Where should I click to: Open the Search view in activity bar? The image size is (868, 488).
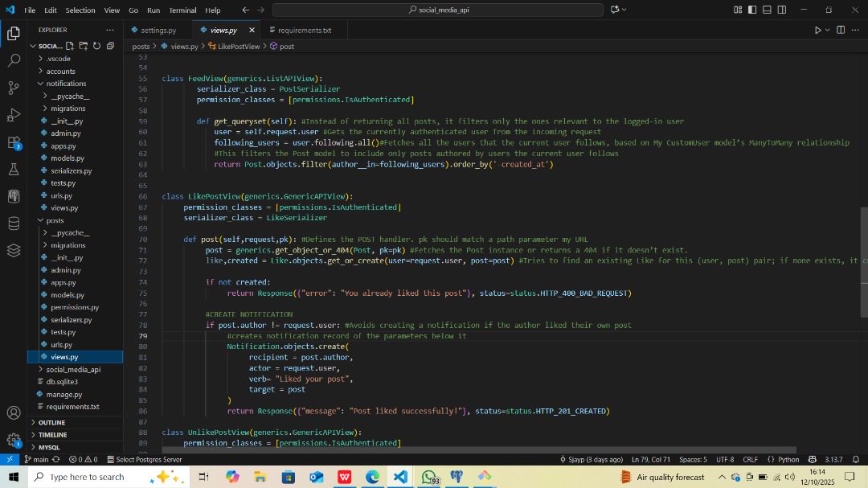tap(14, 60)
